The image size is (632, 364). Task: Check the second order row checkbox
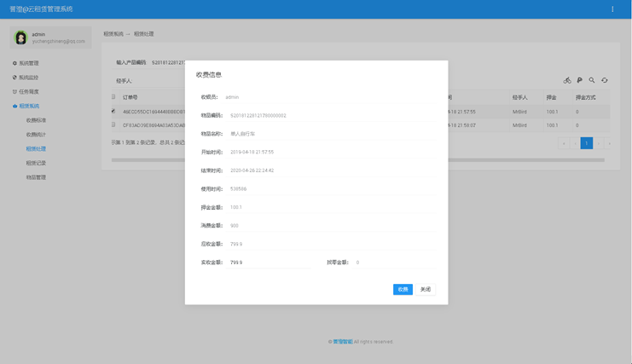coord(114,124)
